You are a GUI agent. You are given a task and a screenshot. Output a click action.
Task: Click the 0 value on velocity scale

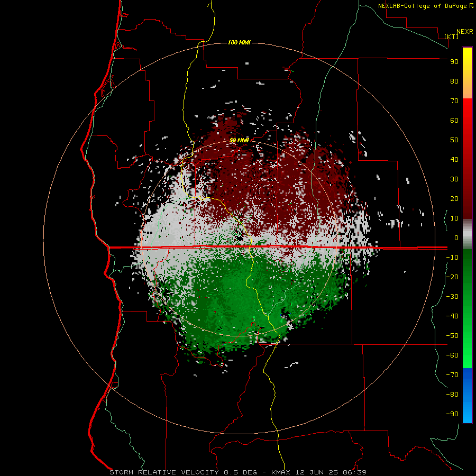[x=456, y=237]
